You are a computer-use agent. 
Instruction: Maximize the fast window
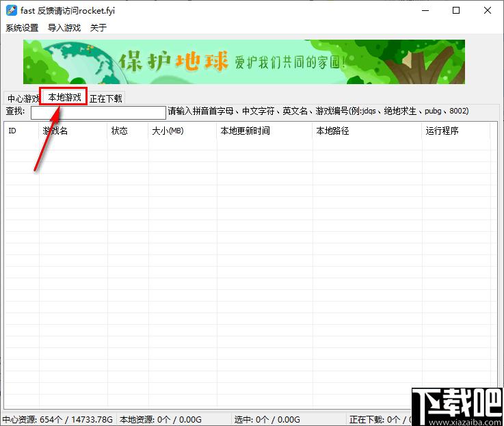455,10
